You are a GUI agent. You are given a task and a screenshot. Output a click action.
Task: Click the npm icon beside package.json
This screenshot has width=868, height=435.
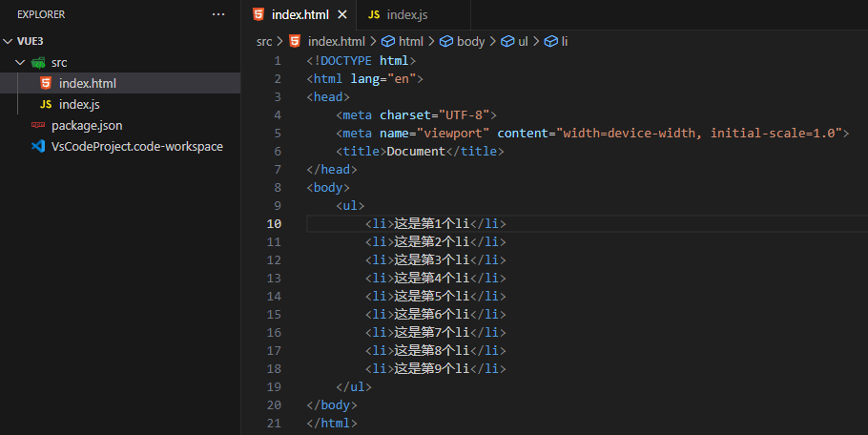(38, 125)
